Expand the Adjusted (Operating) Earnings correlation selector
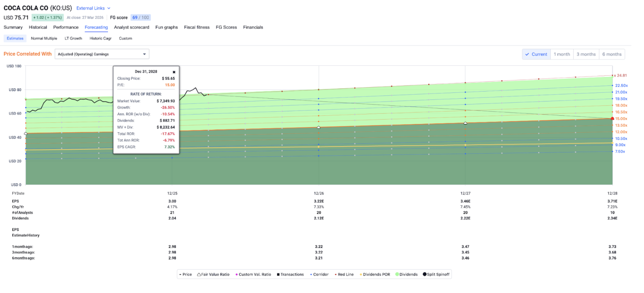The image size is (644, 293). [x=102, y=54]
